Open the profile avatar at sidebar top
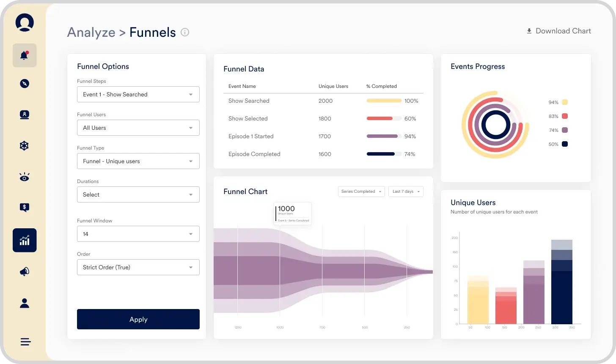616x364 pixels. click(x=25, y=23)
